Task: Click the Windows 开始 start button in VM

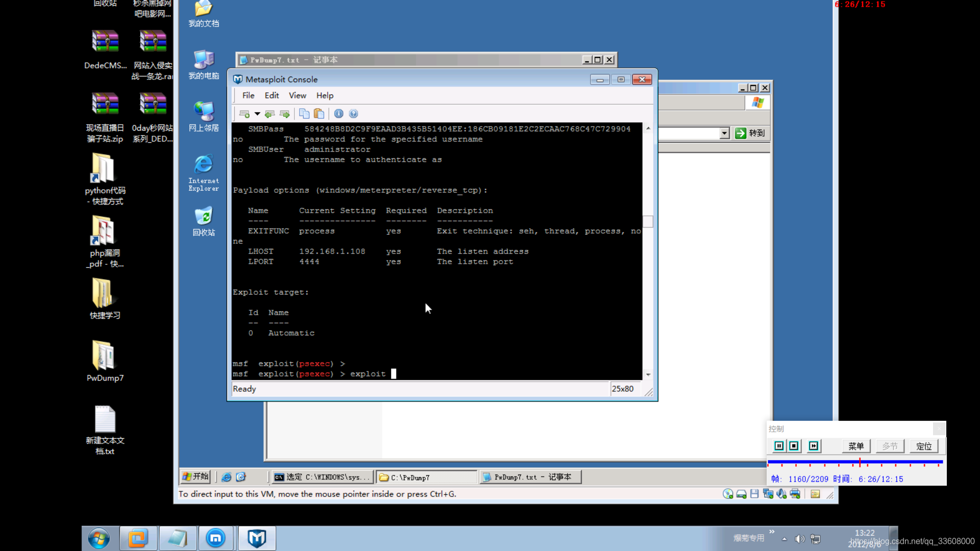Action: click(x=195, y=477)
